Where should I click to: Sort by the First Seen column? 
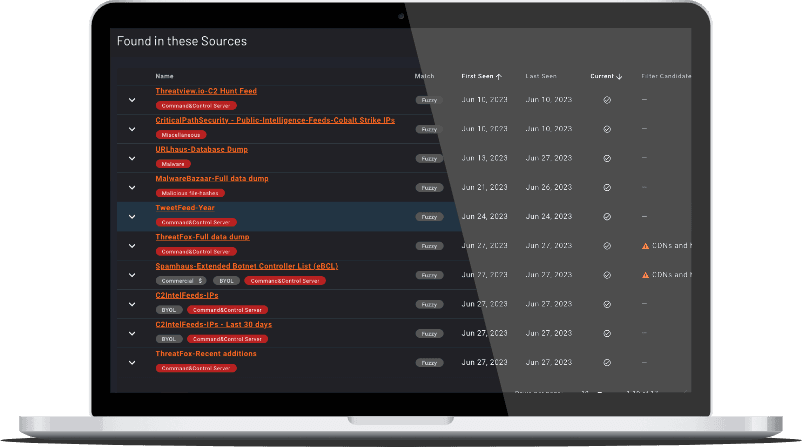[481, 76]
